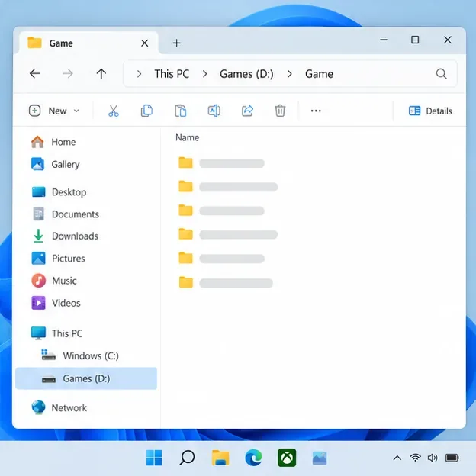Click the battery tray icon

[452, 458]
